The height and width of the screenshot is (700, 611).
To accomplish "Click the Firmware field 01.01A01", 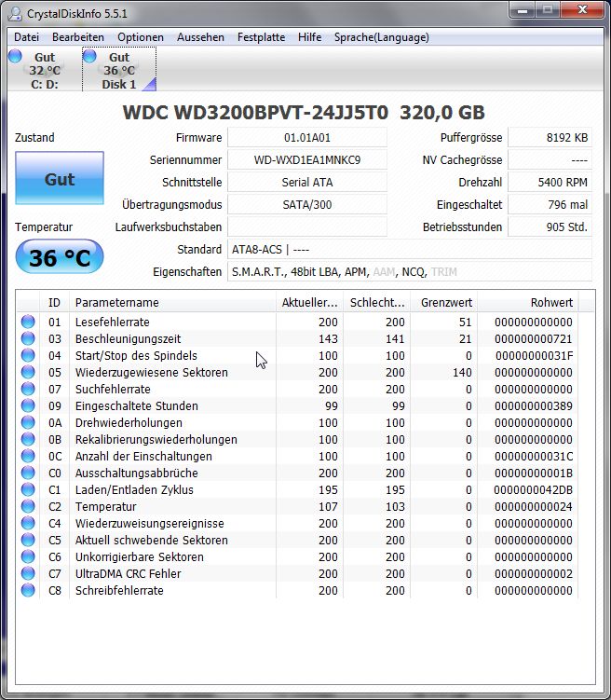I will click(307, 138).
